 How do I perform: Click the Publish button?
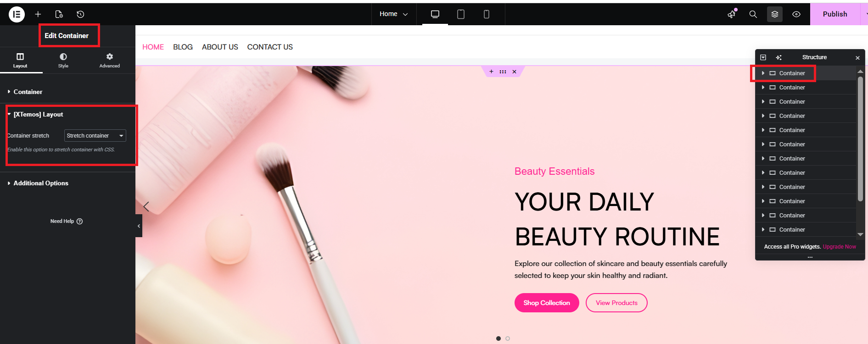835,14
